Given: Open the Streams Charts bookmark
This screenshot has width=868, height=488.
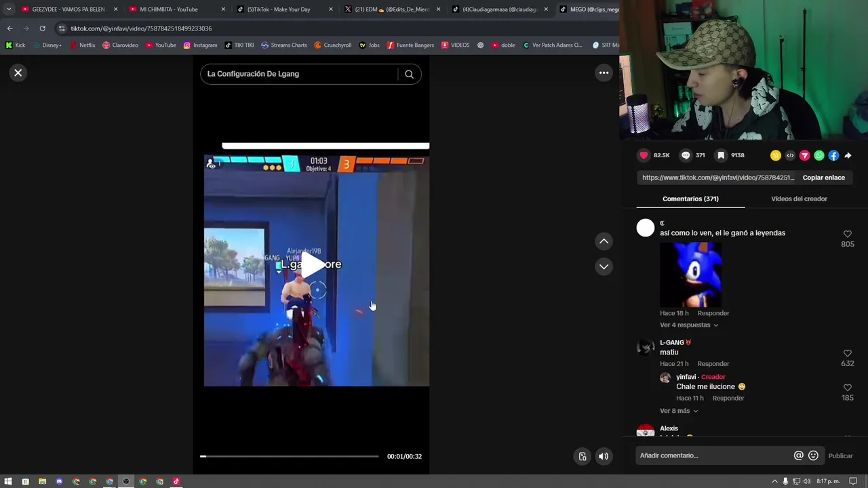Looking at the screenshot, I should coord(283,45).
